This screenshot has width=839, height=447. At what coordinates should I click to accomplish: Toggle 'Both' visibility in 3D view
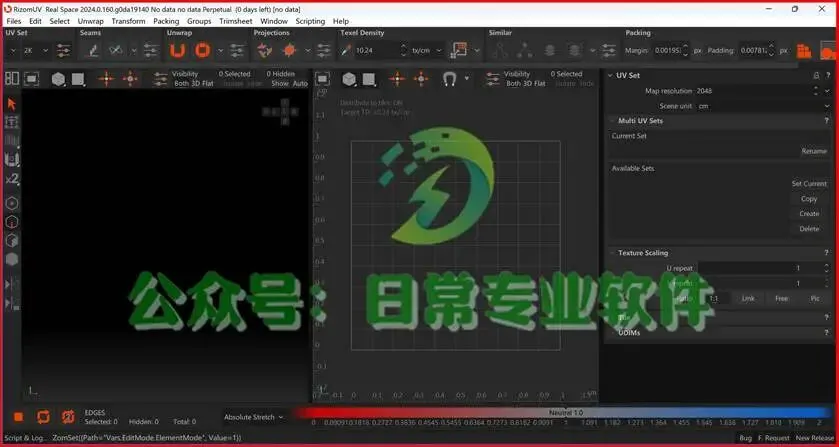182,84
